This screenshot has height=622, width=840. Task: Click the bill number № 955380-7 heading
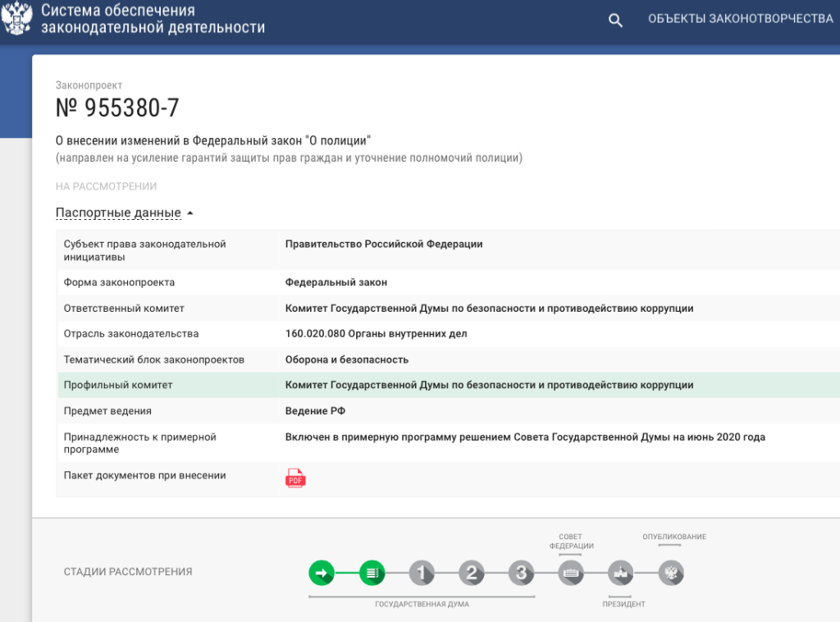(117, 107)
